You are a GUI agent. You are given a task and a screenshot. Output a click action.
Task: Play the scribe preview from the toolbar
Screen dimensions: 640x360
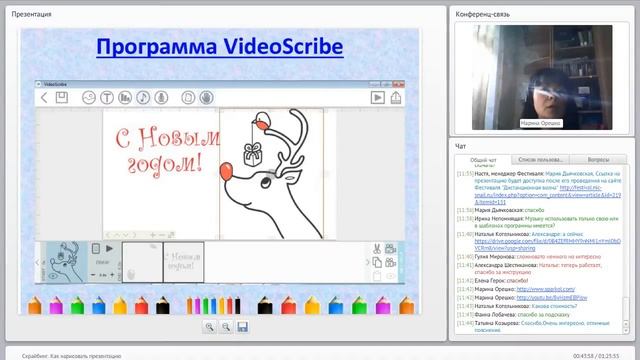click(x=378, y=98)
